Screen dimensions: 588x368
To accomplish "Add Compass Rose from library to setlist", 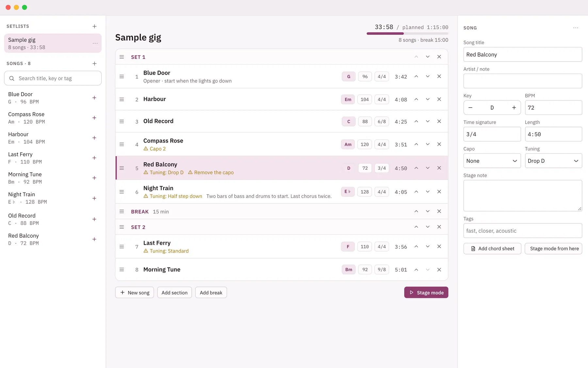I will coord(94,118).
